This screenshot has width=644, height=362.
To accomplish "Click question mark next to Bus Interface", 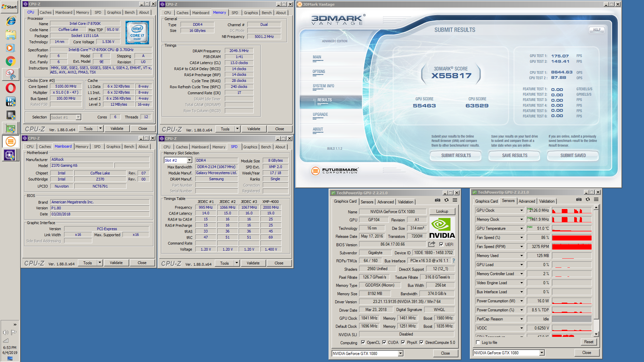I will (x=453, y=261).
